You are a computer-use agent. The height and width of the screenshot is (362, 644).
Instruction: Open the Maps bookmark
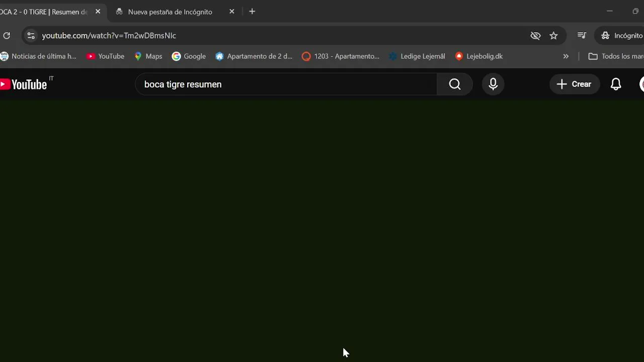(x=148, y=56)
